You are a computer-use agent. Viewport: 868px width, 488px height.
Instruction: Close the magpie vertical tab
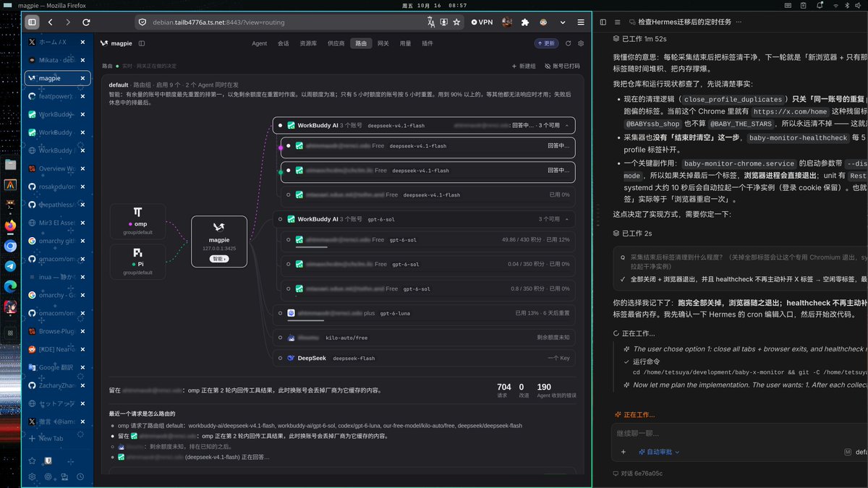[x=82, y=78]
